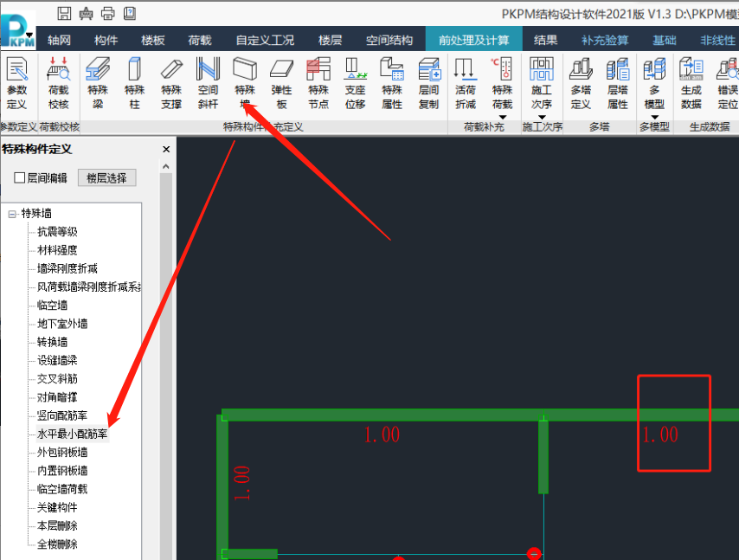The width and height of the screenshot is (739, 560).
Task: Click the PKPM application logo menu
Action: click(x=18, y=30)
